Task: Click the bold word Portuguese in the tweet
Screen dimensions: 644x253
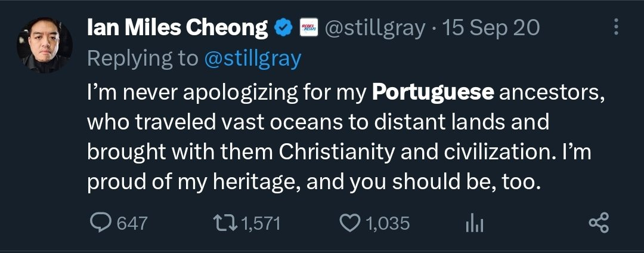Action: click(x=434, y=92)
